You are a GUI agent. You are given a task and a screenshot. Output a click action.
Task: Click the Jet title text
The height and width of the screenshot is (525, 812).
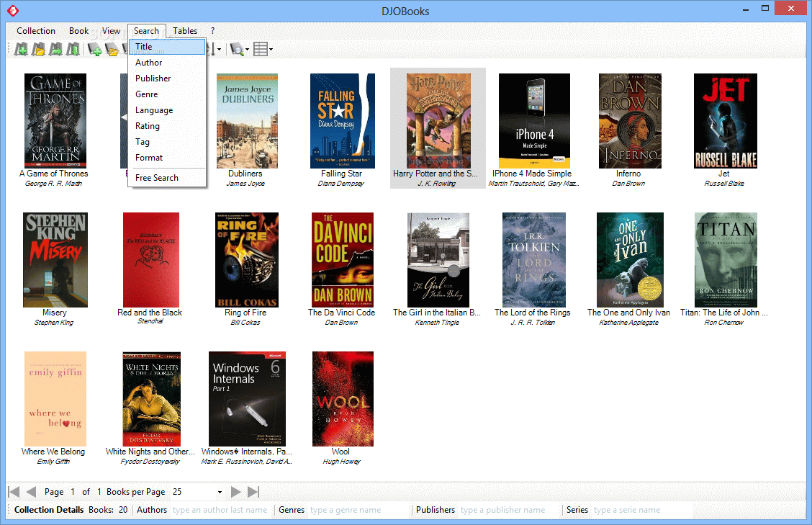click(x=724, y=174)
